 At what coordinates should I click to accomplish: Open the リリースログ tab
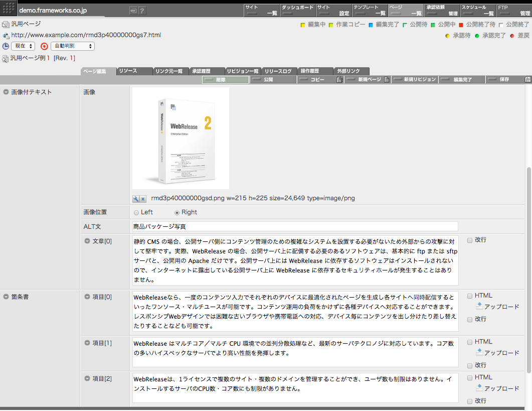279,71
